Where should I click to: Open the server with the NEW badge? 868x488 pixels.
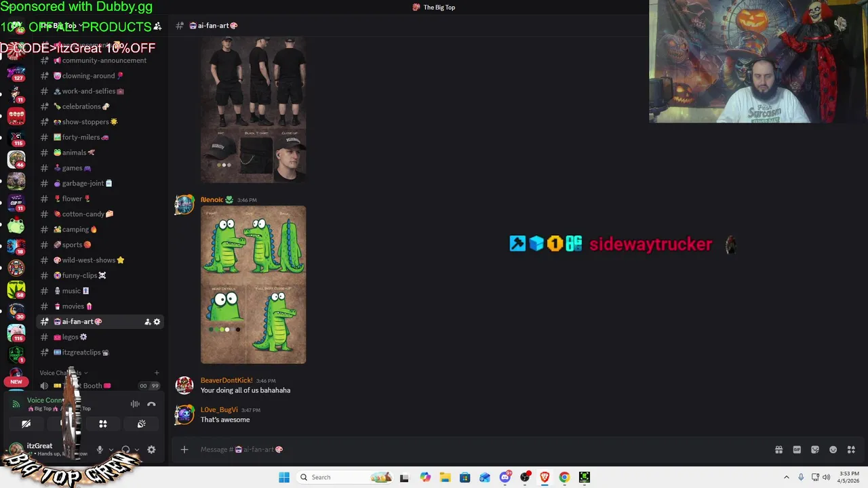[x=16, y=376]
